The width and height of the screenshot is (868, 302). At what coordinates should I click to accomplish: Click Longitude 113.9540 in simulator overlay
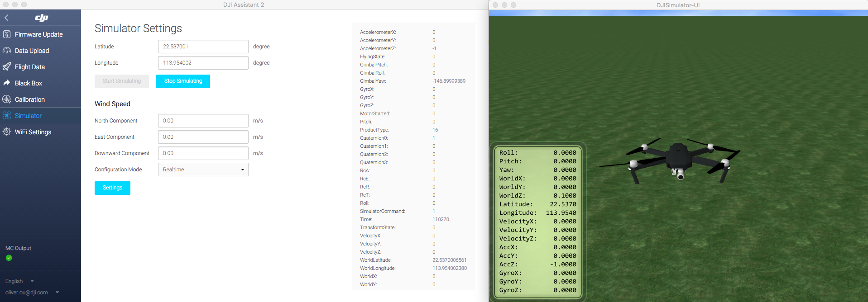537,213
